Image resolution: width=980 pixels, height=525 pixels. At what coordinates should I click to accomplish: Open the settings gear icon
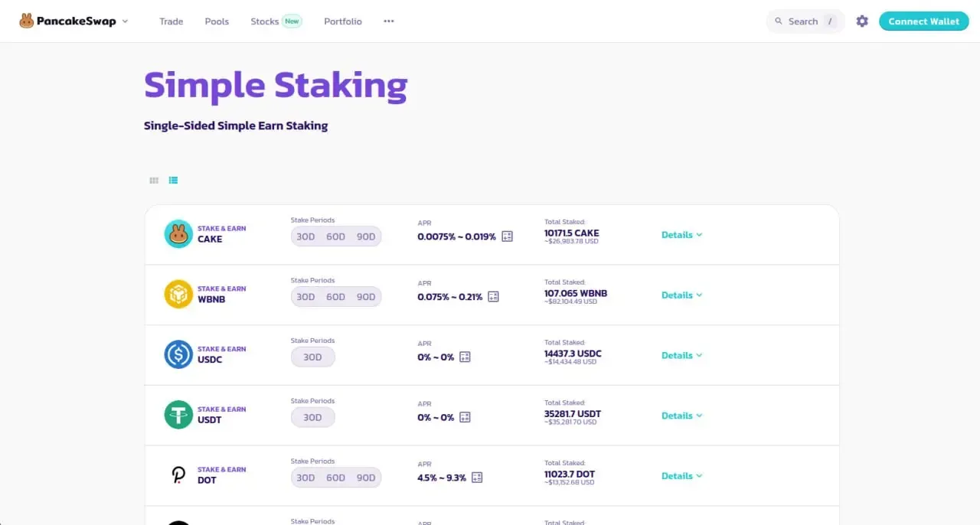coord(862,21)
